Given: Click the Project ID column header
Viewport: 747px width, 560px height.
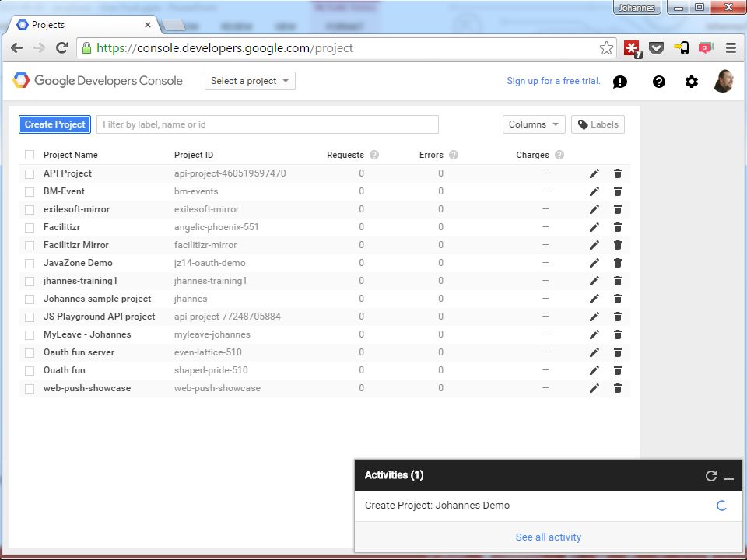Looking at the screenshot, I should tap(194, 155).
